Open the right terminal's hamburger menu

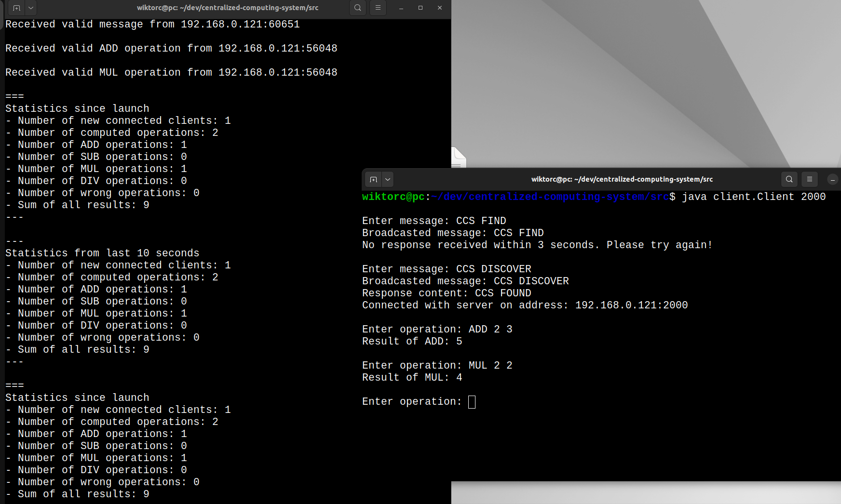pos(810,179)
